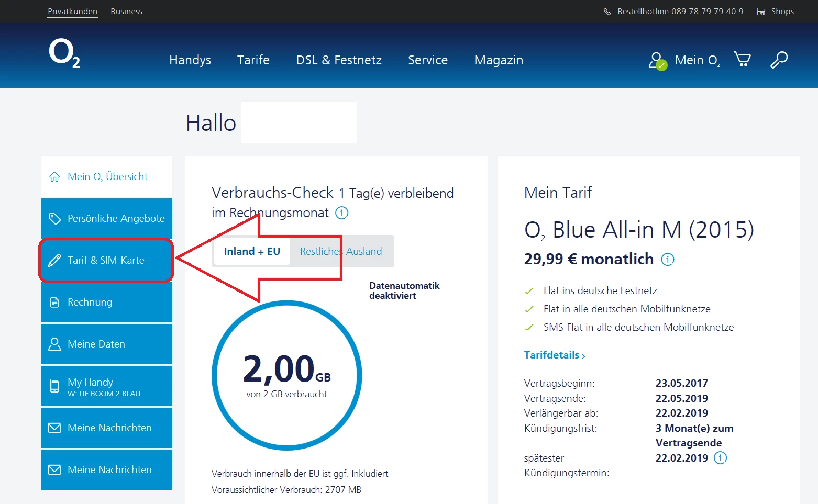Switch to Business section
The image size is (818, 504).
coord(127,12)
